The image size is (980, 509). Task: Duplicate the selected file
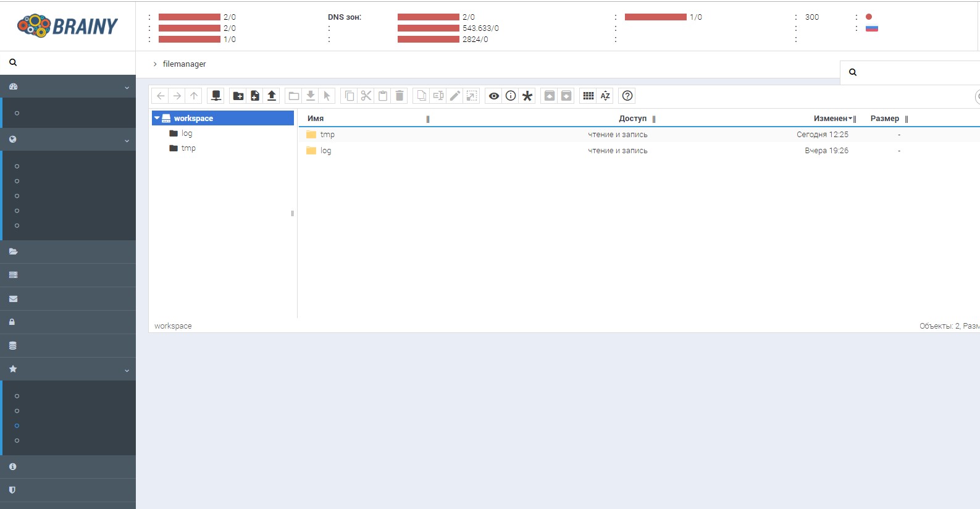(x=422, y=96)
